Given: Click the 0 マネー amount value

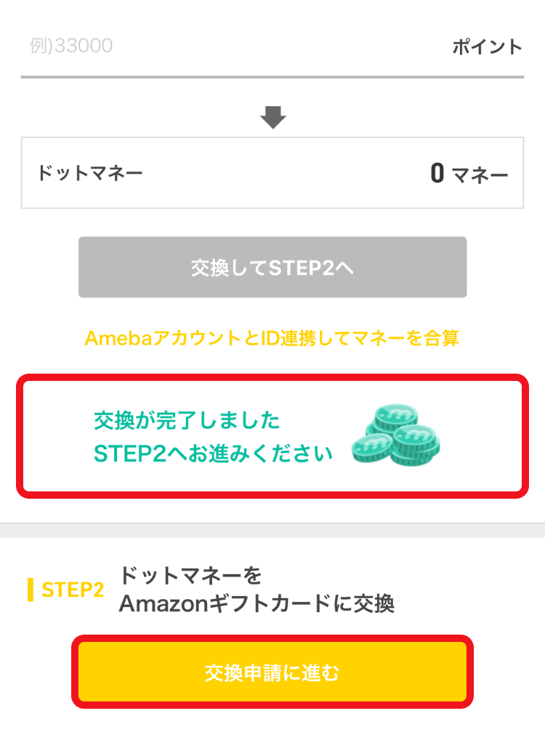Looking at the screenshot, I should (469, 173).
